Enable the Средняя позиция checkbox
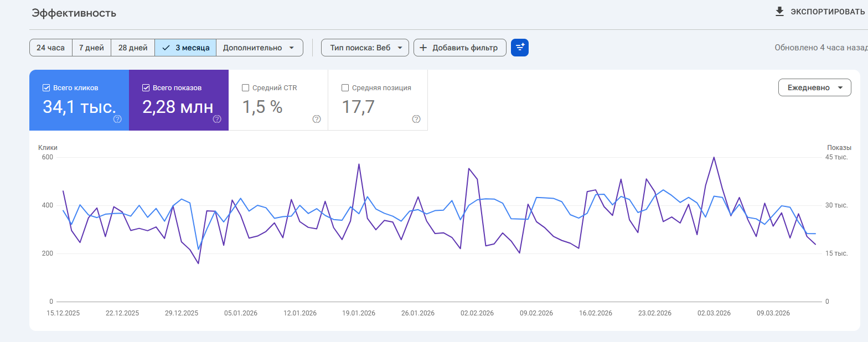Image resolution: width=868 pixels, height=342 pixels. [345, 87]
